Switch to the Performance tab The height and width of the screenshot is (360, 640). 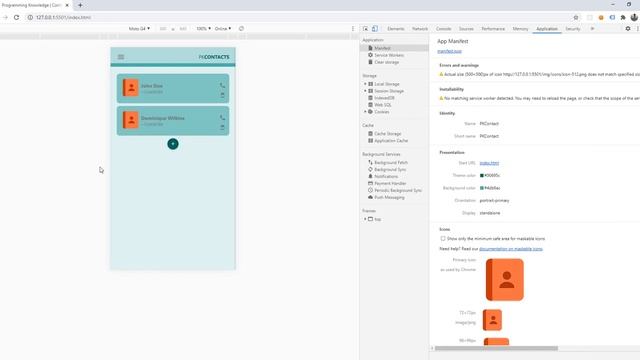point(493,29)
